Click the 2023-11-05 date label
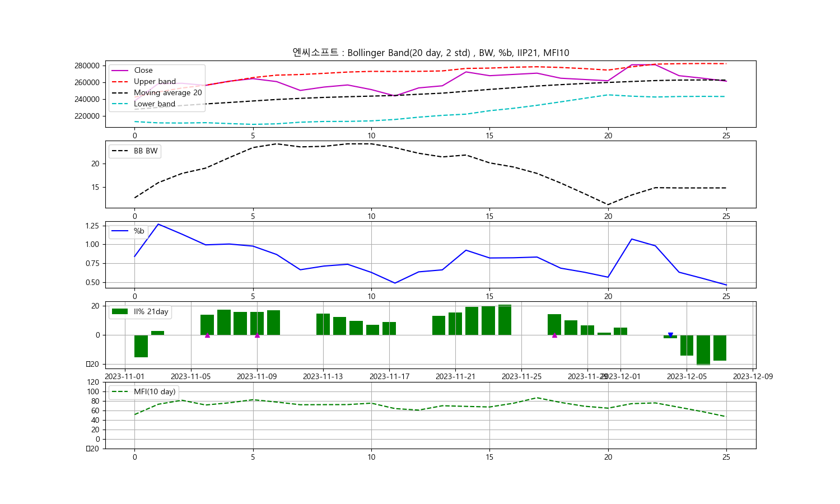840x504 pixels. click(191, 376)
